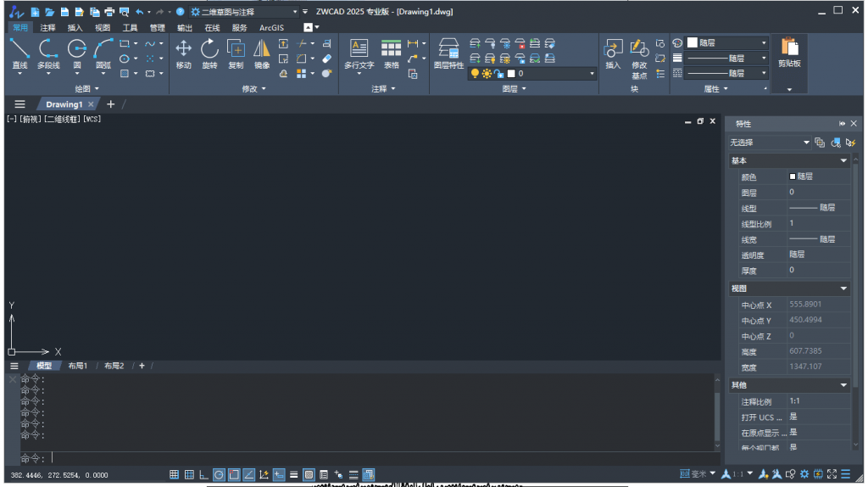The image size is (868, 487).
Task: Collapse the 基本 section in properties panel
Action: pos(843,160)
